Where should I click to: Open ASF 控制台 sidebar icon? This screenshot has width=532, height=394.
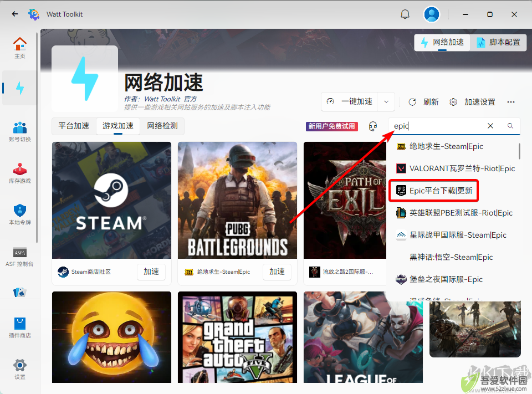(x=20, y=257)
